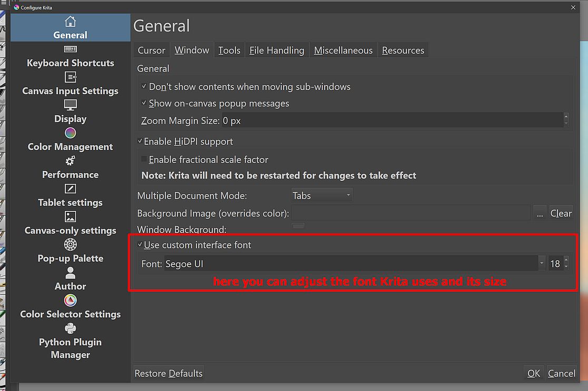The image size is (588, 391).
Task: Open Color Management circle icon
Action: pos(70,133)
